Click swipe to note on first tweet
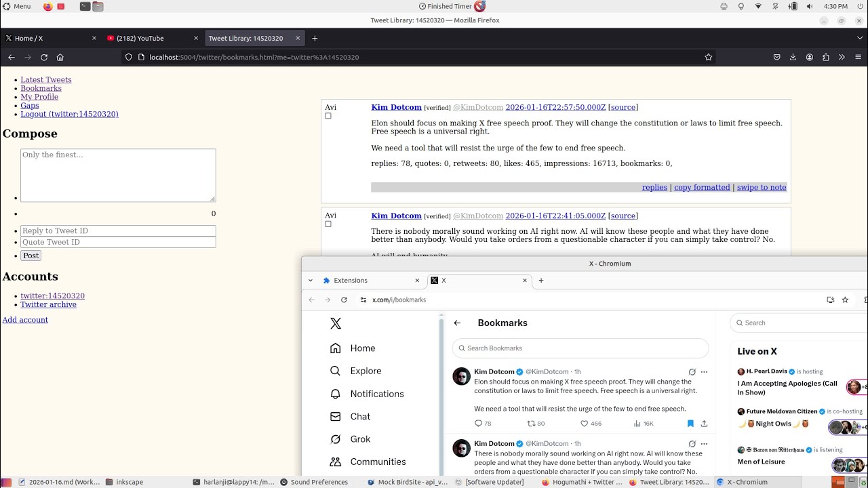Screen dimensions: 868x488 click(x=762, y=188)
